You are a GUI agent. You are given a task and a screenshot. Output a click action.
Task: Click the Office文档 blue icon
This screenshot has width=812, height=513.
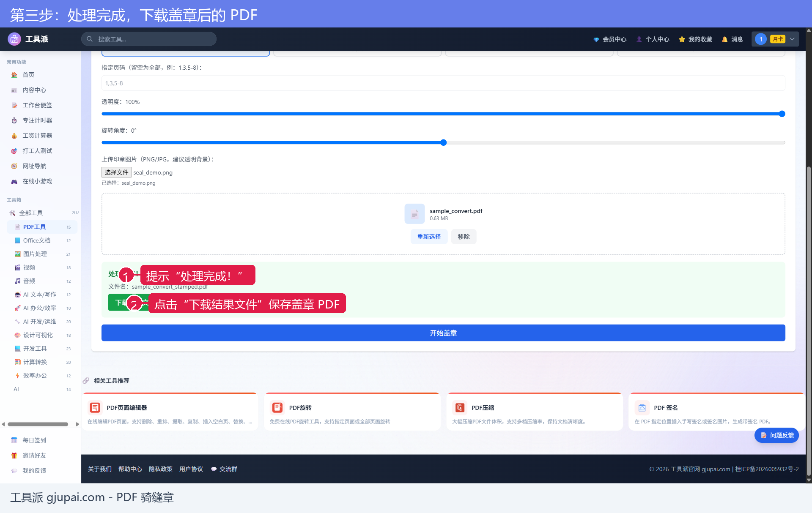(x=17, y=240)
